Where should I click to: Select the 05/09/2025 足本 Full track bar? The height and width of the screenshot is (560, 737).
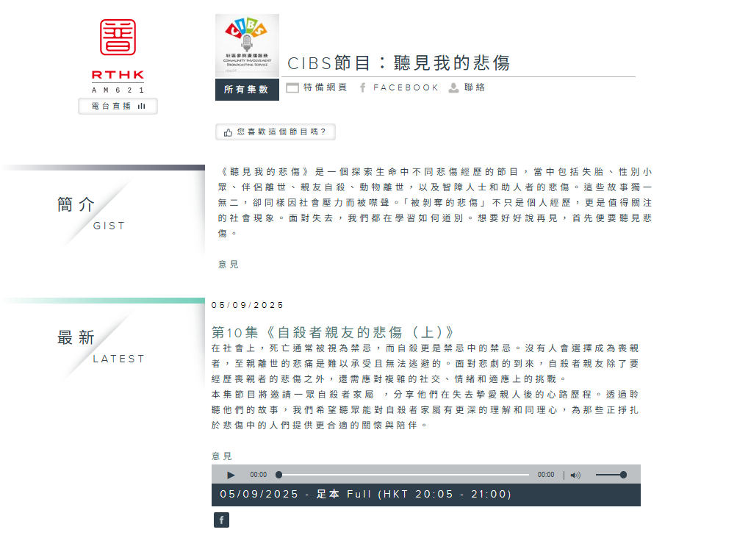pos(425,495)
